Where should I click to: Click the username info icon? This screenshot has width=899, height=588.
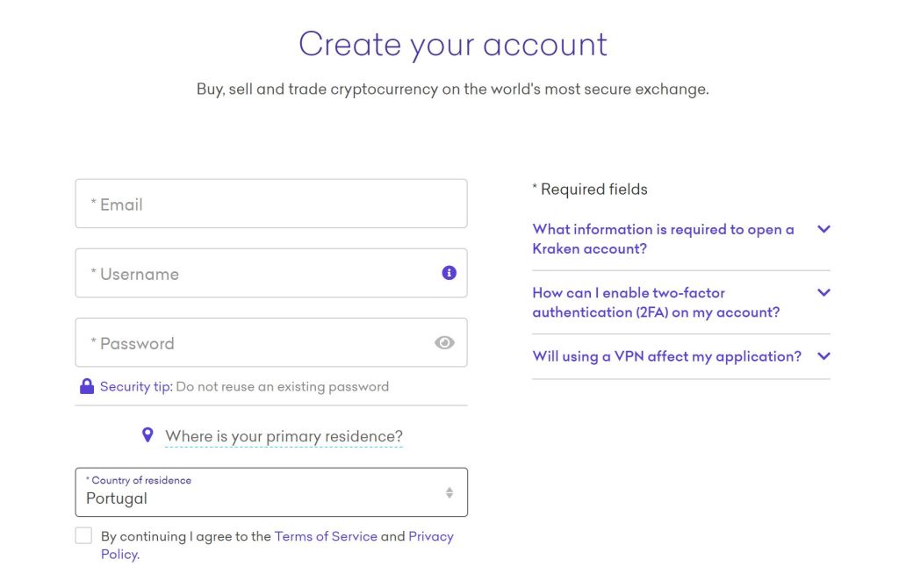tap(449, 273)
